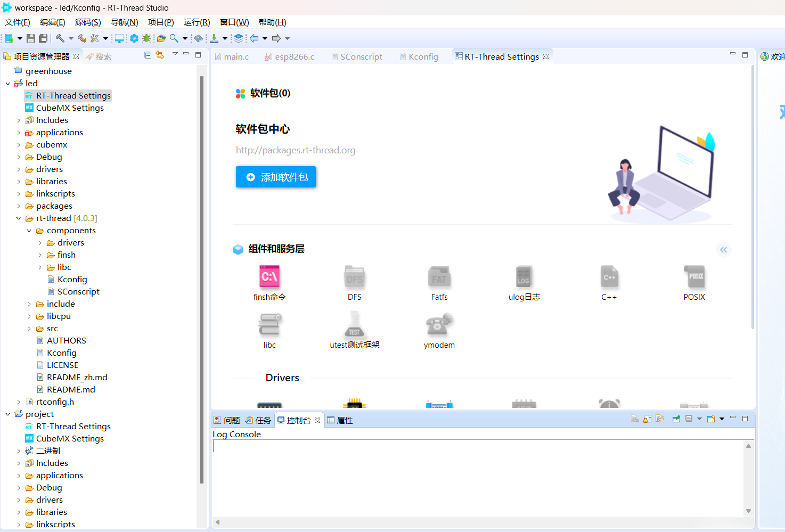Click the 添加软件包 button
Screen dimensions: 785x532
276,177
